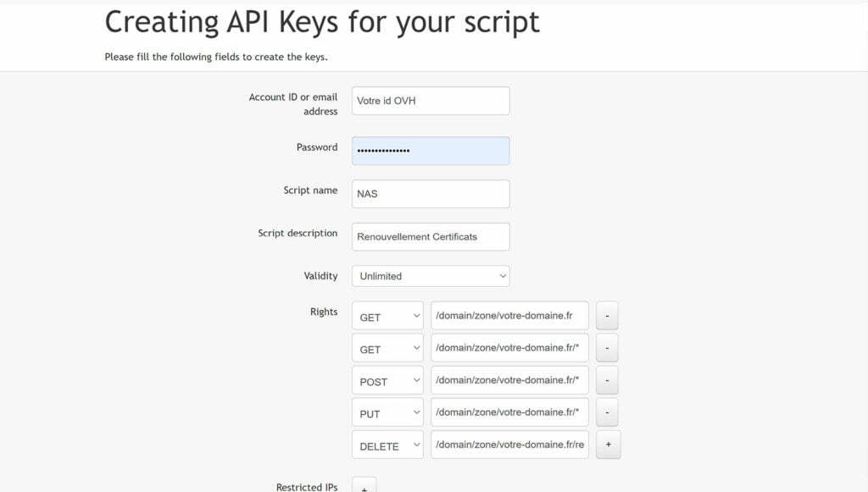
Task: Change the PUT method dropdown
Action: pyautogui.click(x=387, y=412)
